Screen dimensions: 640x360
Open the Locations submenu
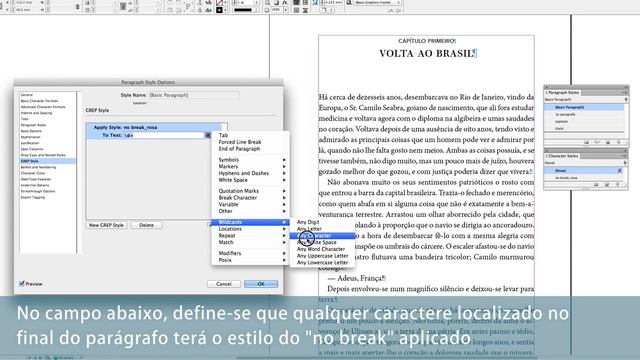tap(250, 229)
